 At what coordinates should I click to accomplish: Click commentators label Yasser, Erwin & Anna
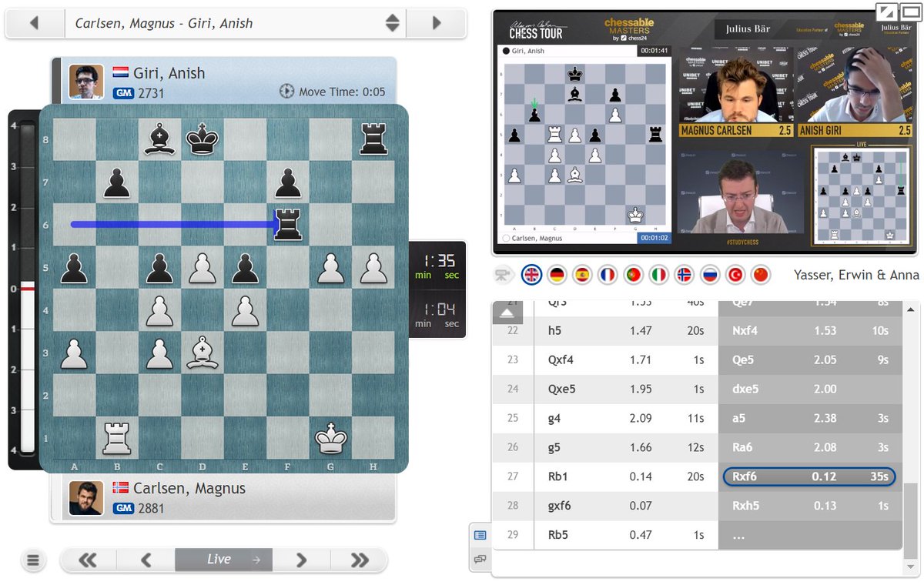coord(856,275)
